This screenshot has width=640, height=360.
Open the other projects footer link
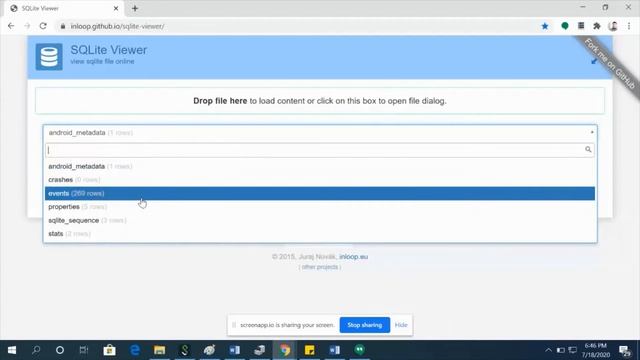pos(320,267)
